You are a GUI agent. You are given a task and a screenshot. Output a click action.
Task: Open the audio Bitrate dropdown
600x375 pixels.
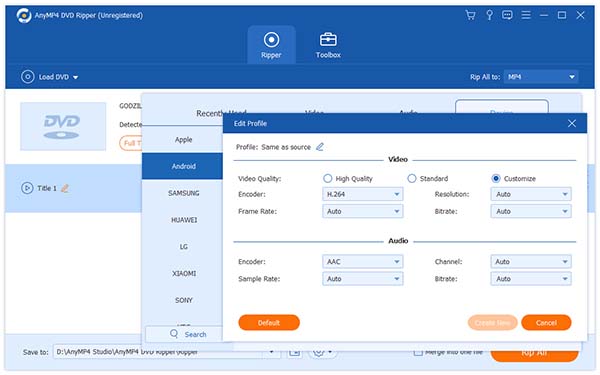coord(531,279)
